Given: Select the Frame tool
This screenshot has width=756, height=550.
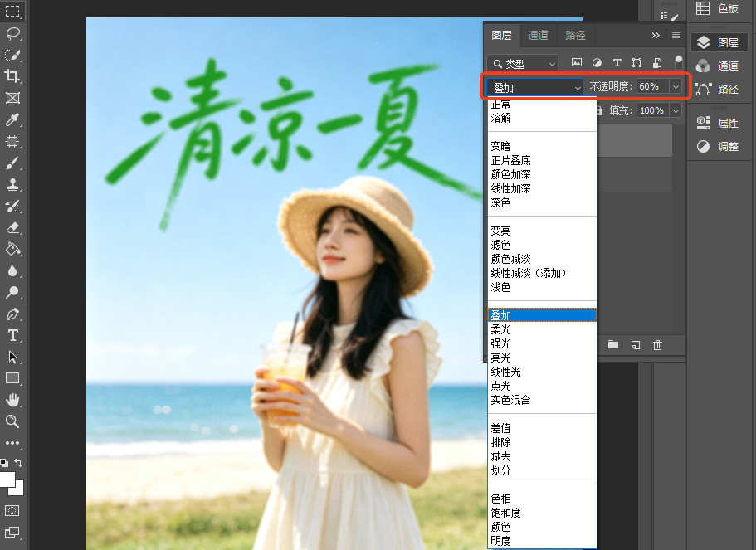Looking at the screenshot, I should (12, 98).
